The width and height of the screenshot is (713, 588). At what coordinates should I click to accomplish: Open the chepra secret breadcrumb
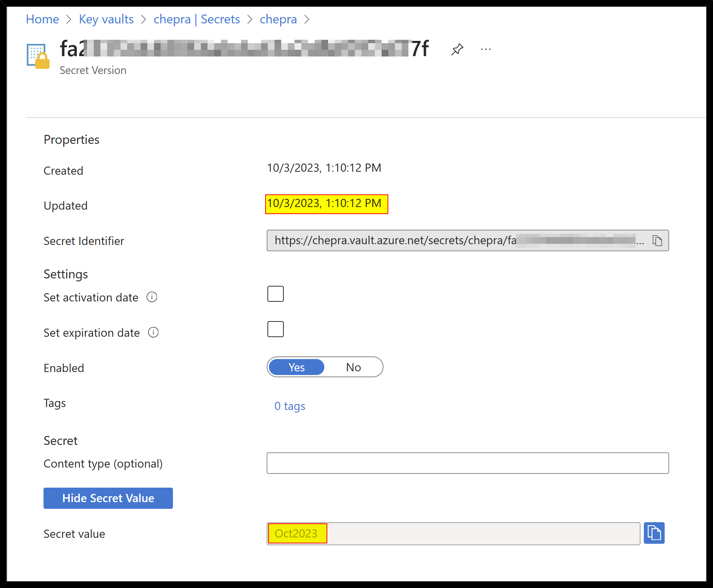[278, 19]
